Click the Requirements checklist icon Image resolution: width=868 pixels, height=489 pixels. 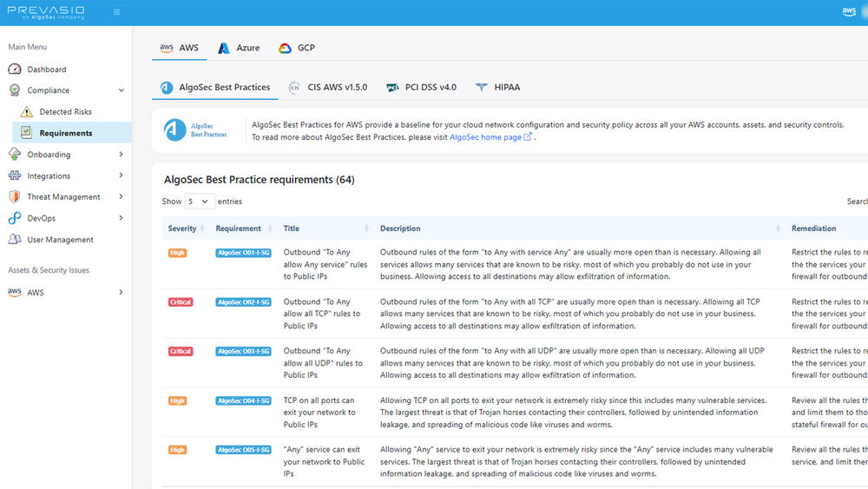[26, 132]
